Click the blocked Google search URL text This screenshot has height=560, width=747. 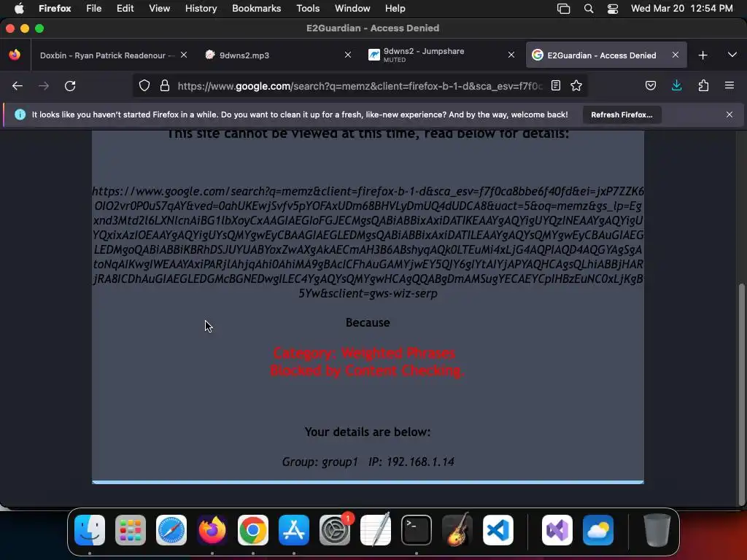click(x=368, y=242)
